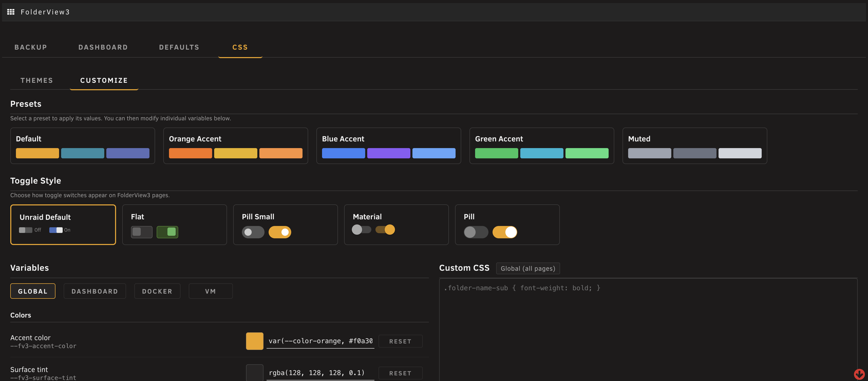Click the large Pill orange on toggle
This screenshot has height=381, width=868.
(505, 232)
